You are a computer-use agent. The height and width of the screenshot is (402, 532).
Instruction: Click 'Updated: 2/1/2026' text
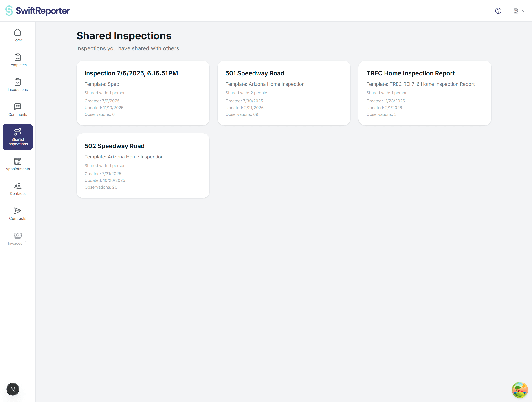pyautogui.click(x=384, y=108)
